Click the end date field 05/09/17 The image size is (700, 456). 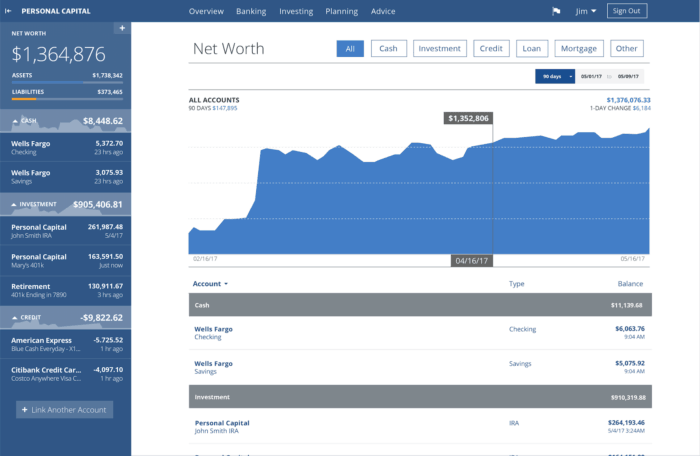coord(628,76)
